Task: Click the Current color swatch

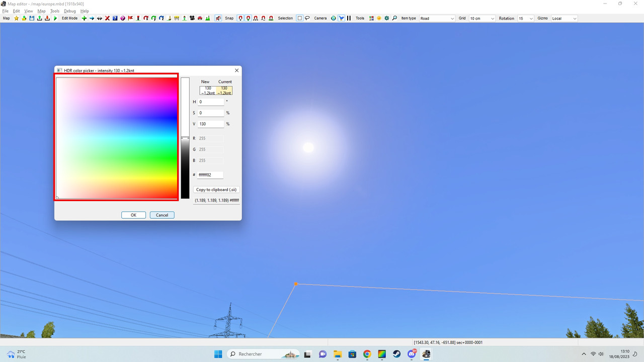Action: [x=224, y=90]
